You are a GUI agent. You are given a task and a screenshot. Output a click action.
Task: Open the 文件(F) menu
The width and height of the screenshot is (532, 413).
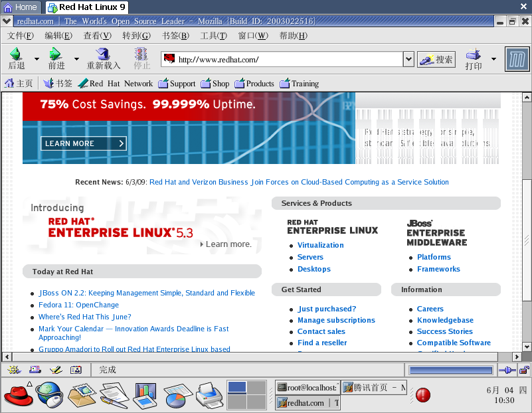pos(21,36)
